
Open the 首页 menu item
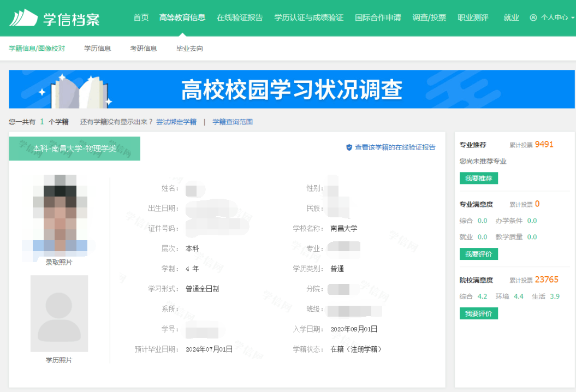141,17
